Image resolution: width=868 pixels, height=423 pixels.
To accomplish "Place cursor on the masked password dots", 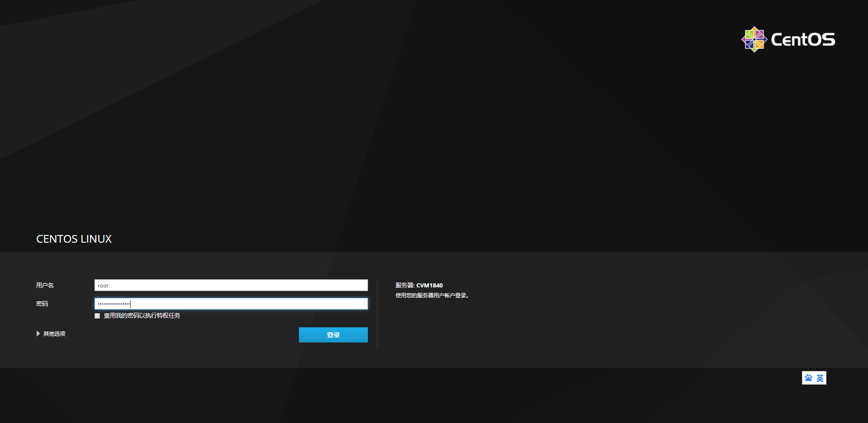I will (114, 304).
